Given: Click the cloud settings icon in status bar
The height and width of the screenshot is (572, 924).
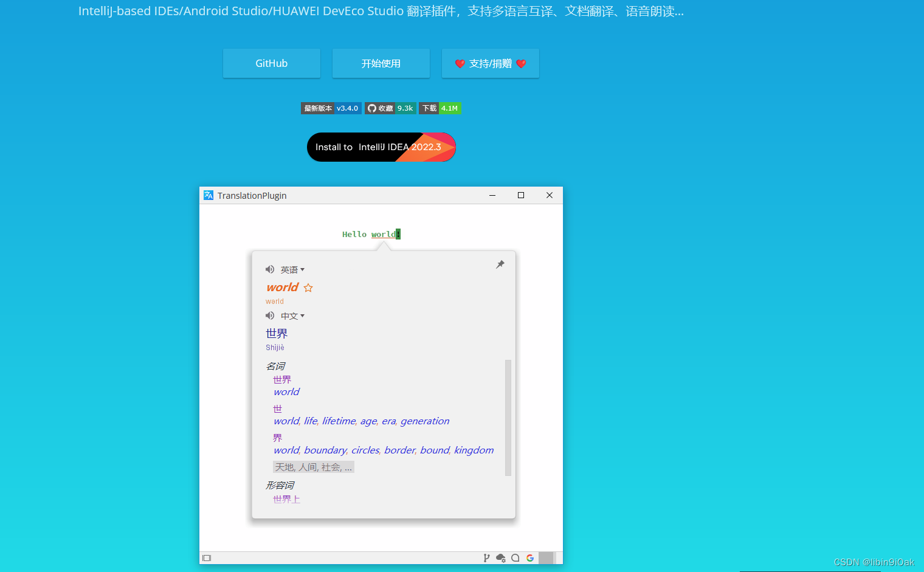Looking at the screenshot, I should pos(501,558).
